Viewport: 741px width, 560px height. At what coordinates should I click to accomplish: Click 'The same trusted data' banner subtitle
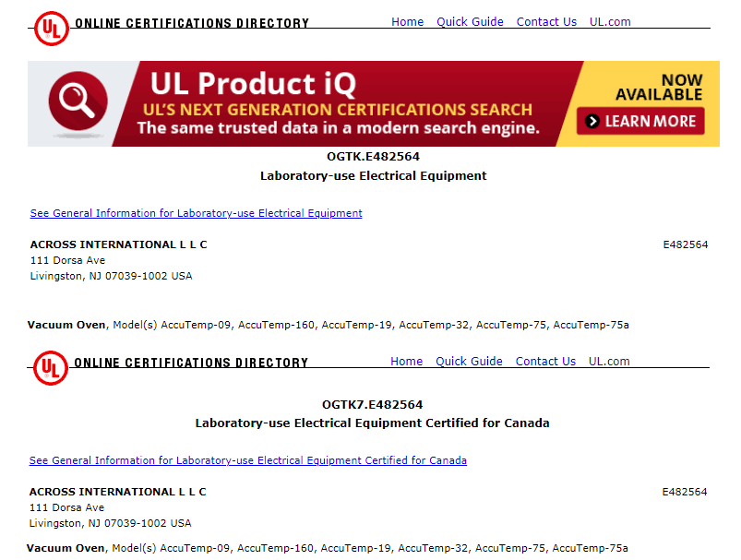(x=339, y=128)
